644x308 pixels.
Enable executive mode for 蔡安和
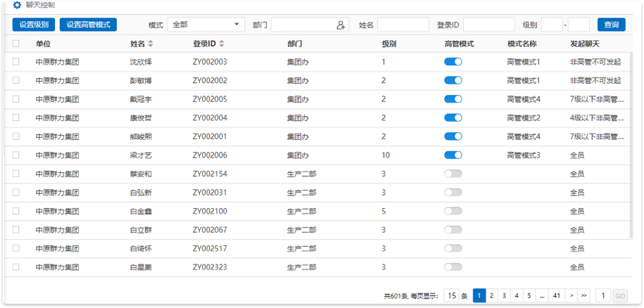(453, 174)
